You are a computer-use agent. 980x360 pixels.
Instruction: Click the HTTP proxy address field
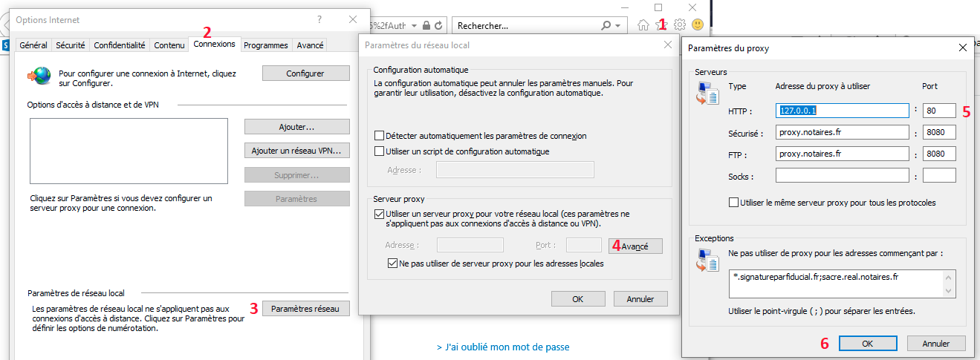[843, 111]
